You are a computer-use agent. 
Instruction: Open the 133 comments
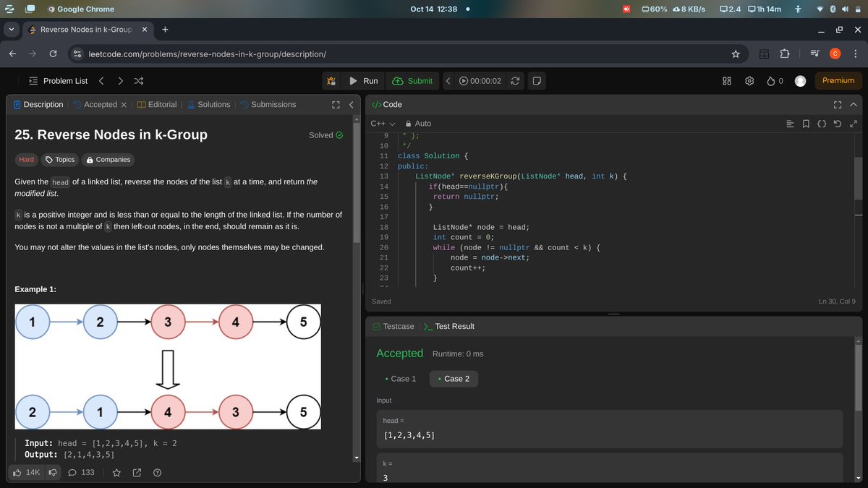(81, 473)
